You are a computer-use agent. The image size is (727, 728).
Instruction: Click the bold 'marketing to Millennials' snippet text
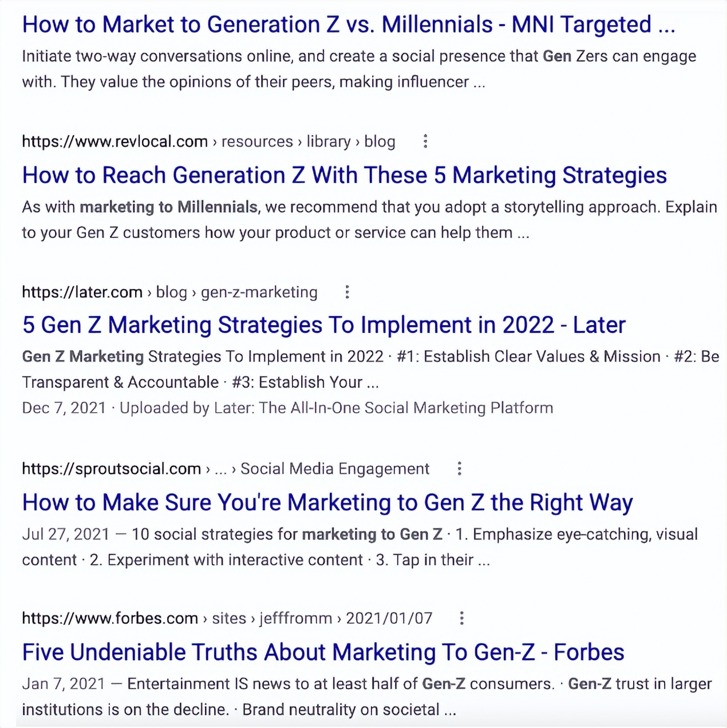click(168, 207)
